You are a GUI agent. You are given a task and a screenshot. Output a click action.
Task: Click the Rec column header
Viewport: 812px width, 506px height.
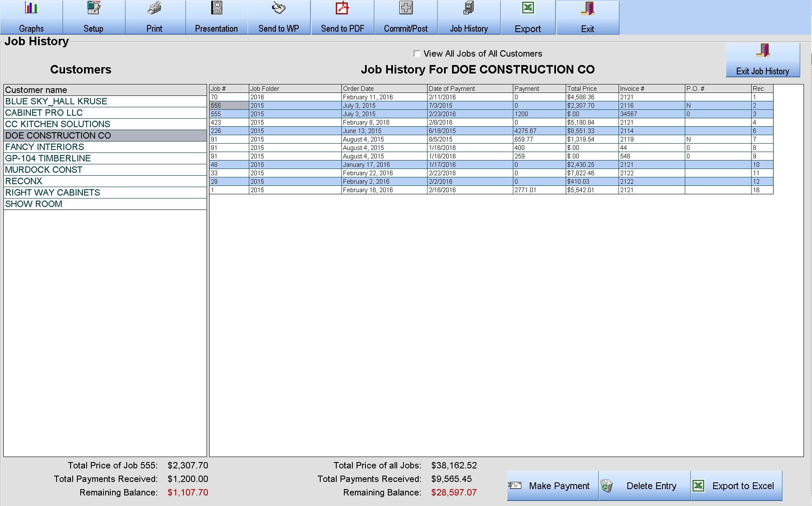(x=763, y=89)
